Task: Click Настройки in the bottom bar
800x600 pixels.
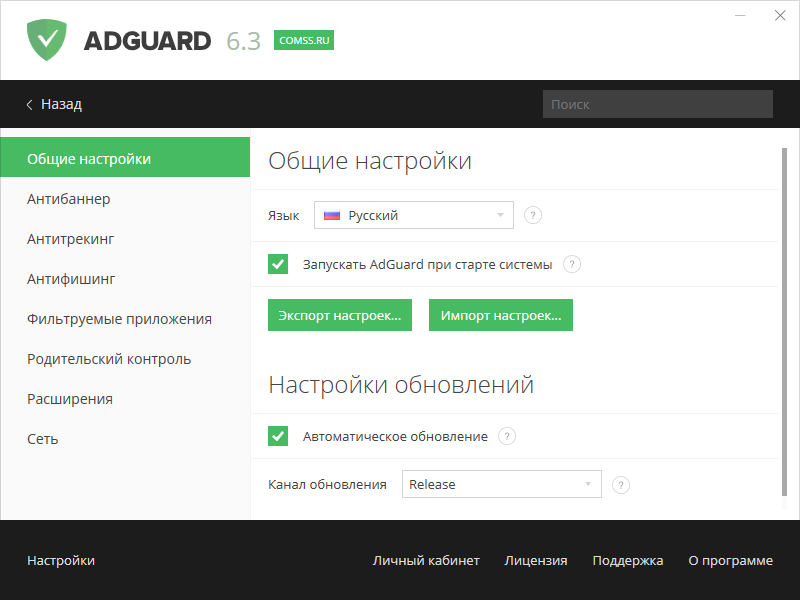Action: click(x=61, y=561)
